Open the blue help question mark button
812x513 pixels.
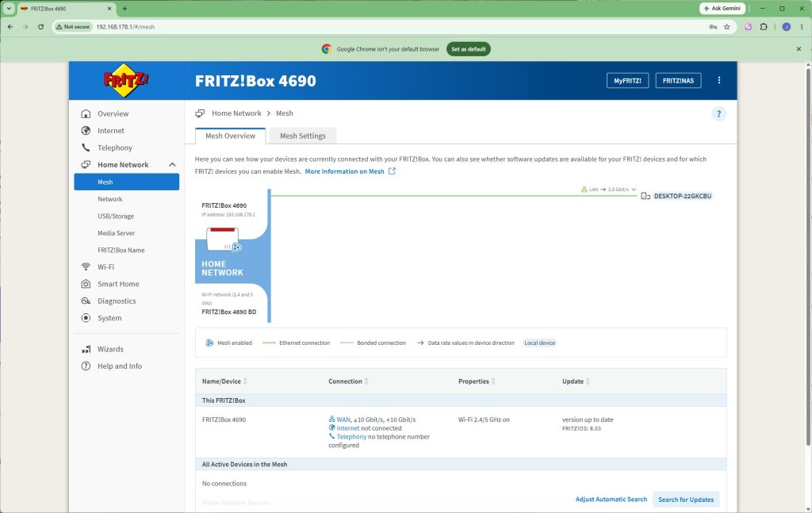coord(718,114)
